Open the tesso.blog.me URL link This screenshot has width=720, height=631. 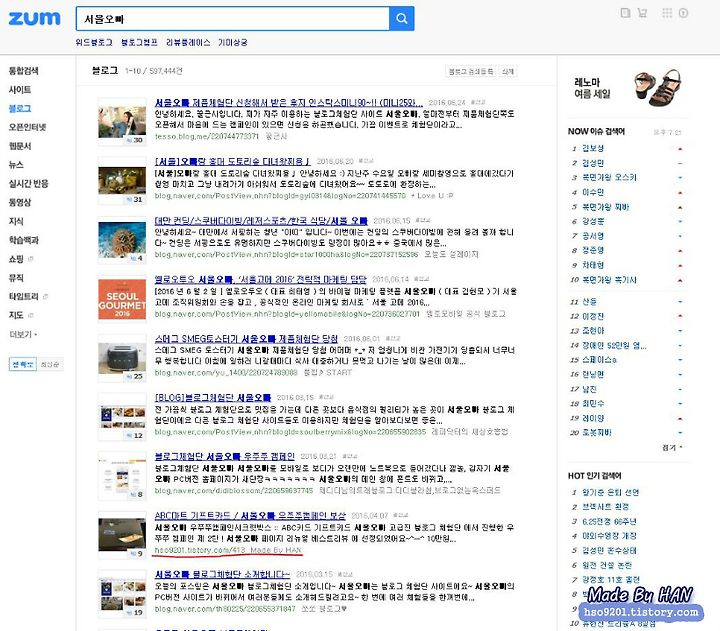click(207, 136)
